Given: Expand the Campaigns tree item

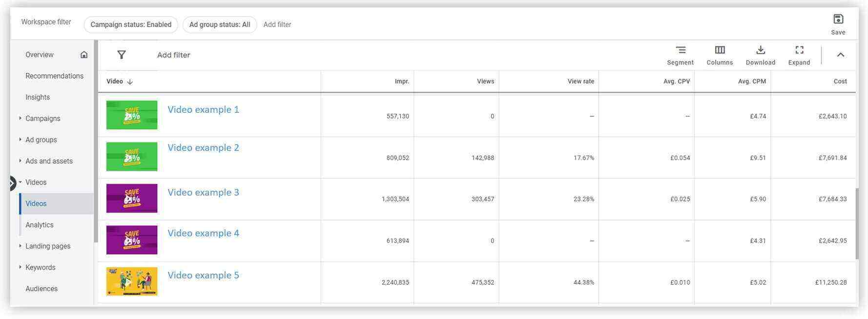Looking at the screenshot, I should pyautogui.click(x=20, y=118).
